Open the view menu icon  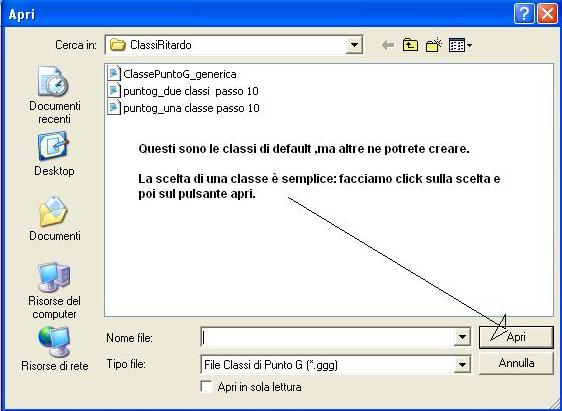click(460, 46)
